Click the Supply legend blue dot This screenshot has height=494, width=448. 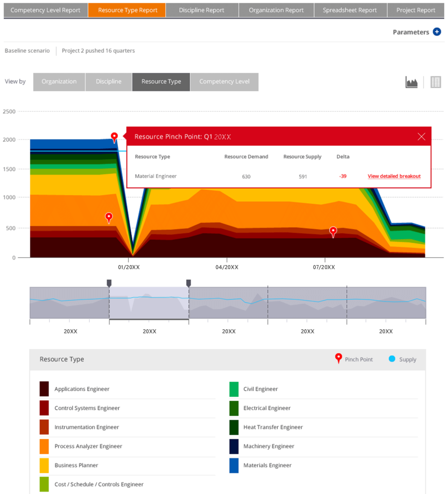pos(392,359)
